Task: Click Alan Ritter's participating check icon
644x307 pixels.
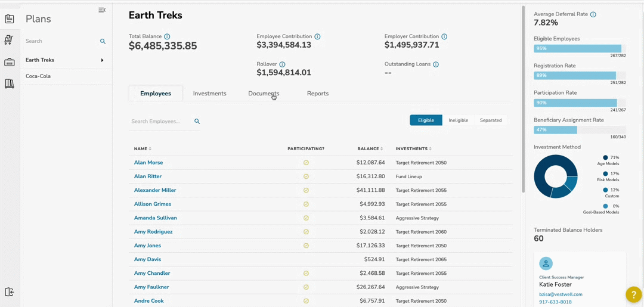Action: click(x=306, y=176)
